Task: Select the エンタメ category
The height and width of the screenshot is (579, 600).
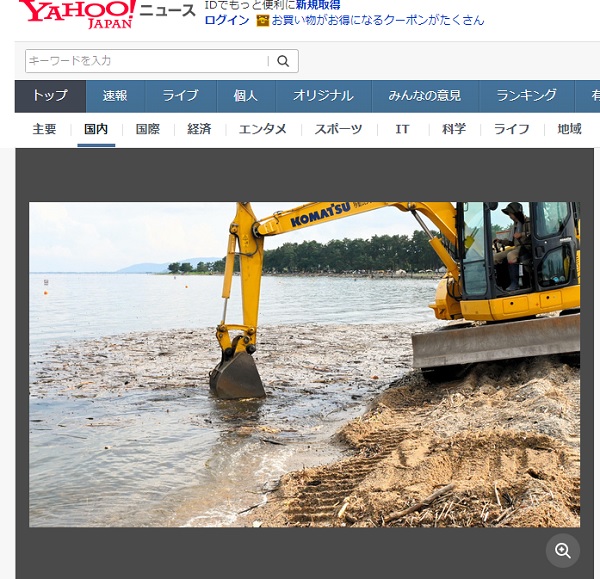Action: point(262,129)
